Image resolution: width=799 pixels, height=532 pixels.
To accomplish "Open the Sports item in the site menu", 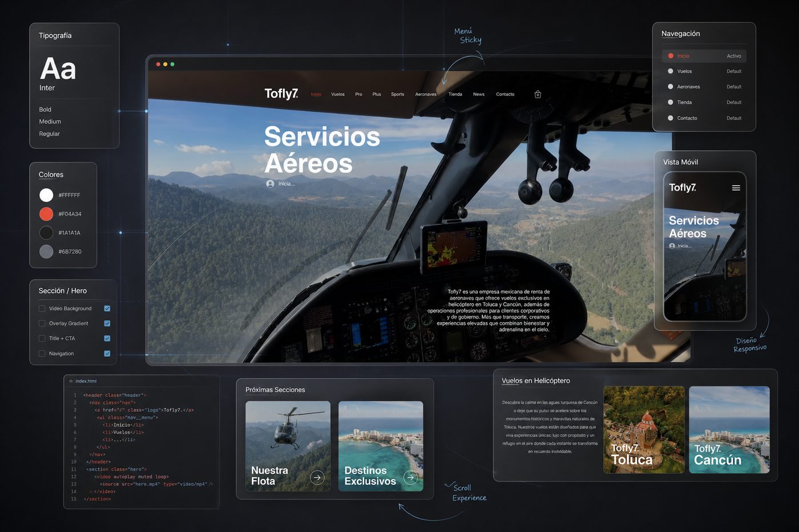I will tap(398, 94).
